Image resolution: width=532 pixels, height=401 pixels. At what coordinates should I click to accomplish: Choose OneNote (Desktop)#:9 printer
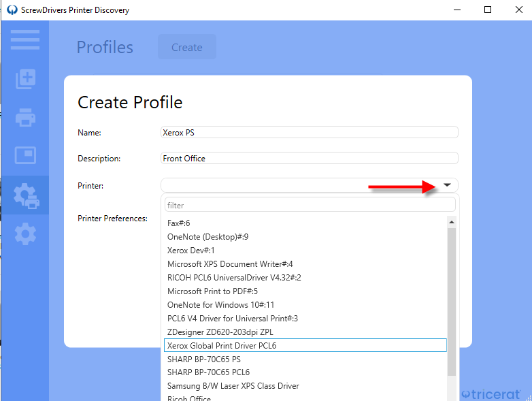click(x=305, y=237)
